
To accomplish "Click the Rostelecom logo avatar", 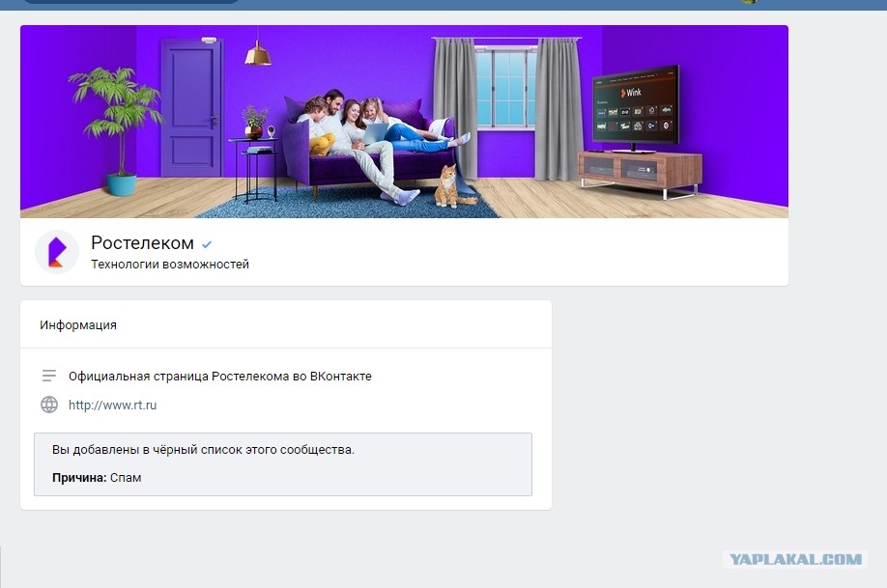I will [57, 252].
